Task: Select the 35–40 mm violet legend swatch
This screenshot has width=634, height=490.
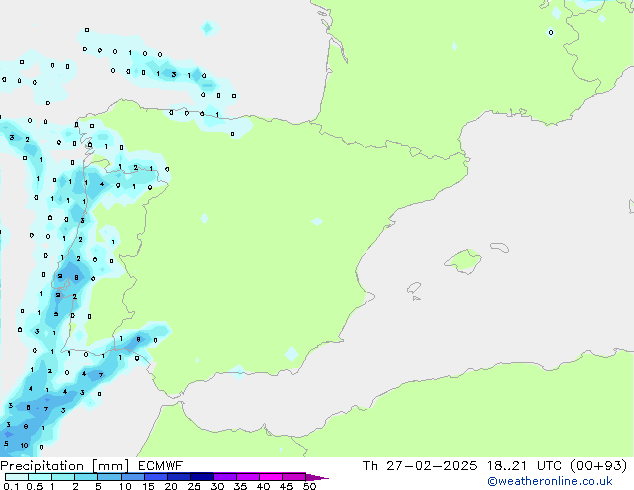Action: click(x=247, y=477)
